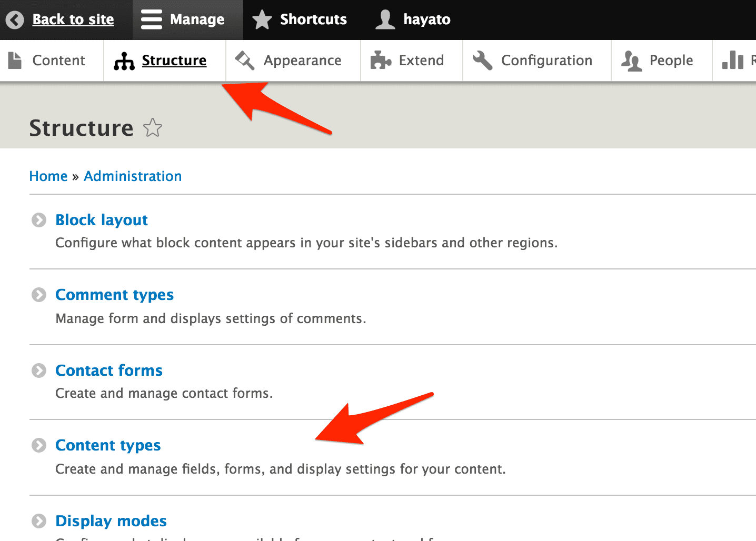The height and width of the screenshot is (541, 756).
Task: Add Structure page to shortcuts star
Action: coord(153,128)
